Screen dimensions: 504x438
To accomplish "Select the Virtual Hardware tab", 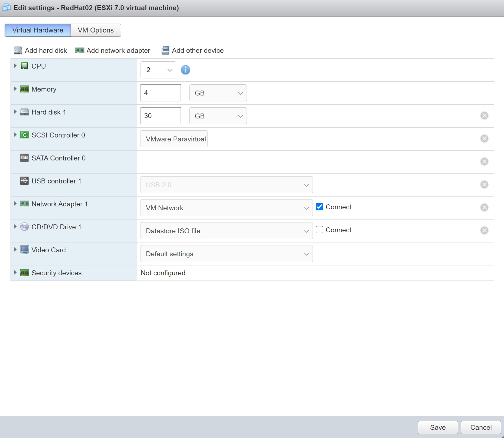I will point(38,30).
